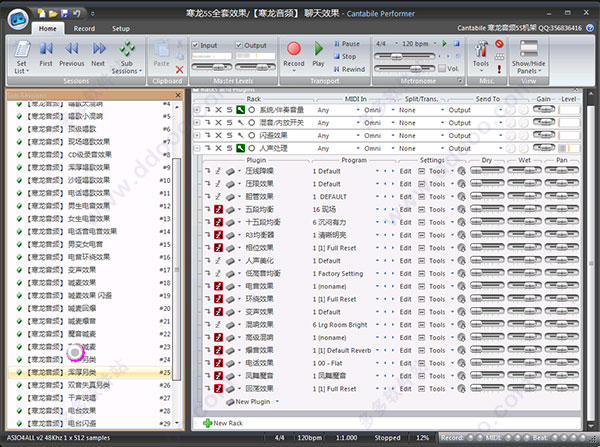Toggle bypass on 十五段均衡 plugin

(218, 222)
